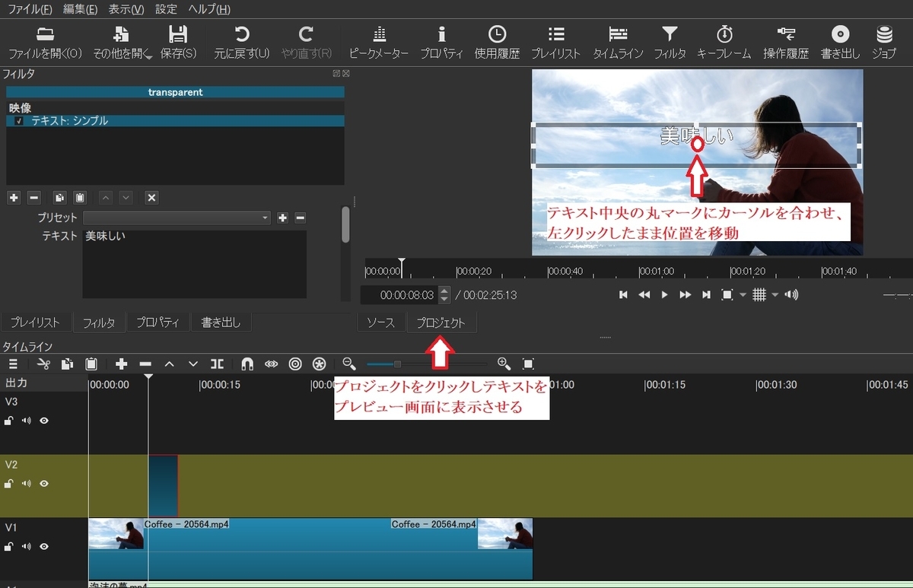Select transparent clip on V2 track
This screenshot has width=913, height=588.
click(163, 486)
